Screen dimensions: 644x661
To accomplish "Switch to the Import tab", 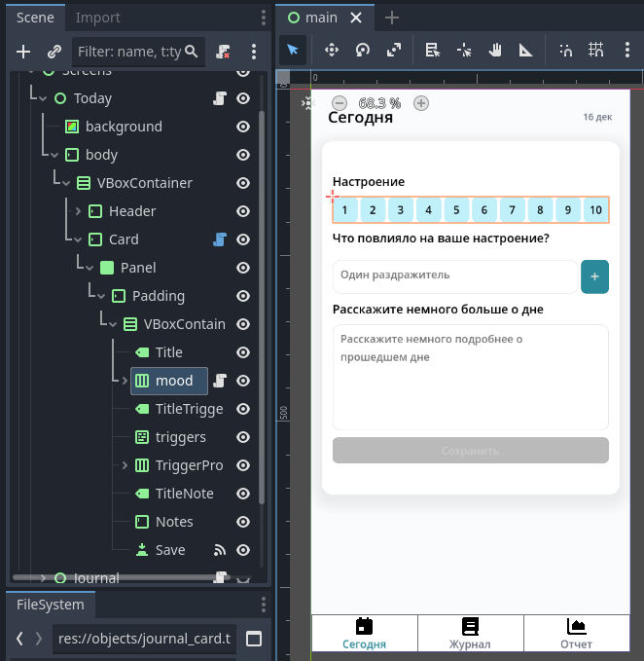I will 98,18.
